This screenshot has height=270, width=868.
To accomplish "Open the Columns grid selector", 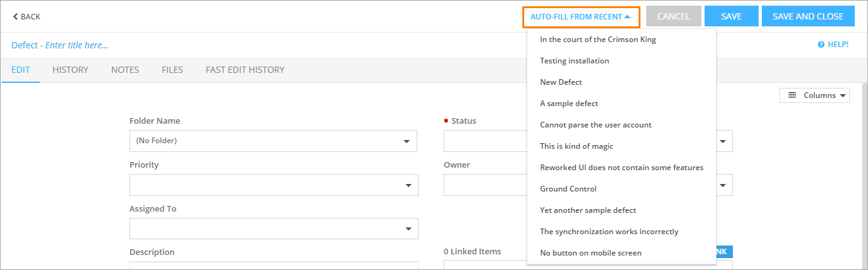I will coord(814,95).
